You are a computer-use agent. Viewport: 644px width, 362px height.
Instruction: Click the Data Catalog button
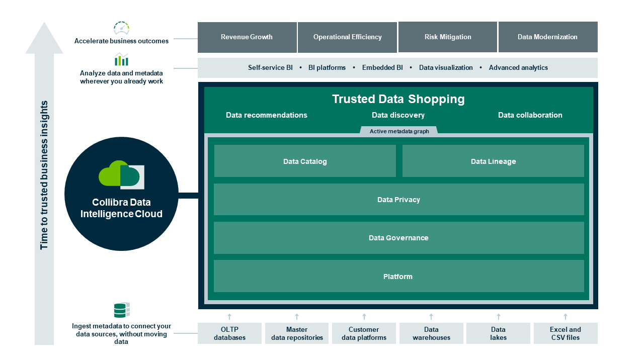pos(305,161)
